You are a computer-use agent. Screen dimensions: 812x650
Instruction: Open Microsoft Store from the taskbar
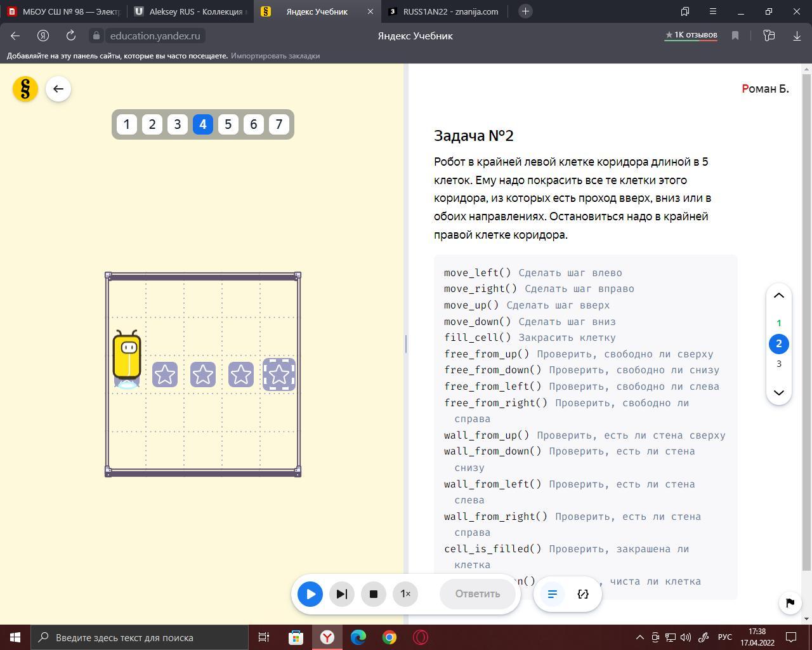[296, 637]
